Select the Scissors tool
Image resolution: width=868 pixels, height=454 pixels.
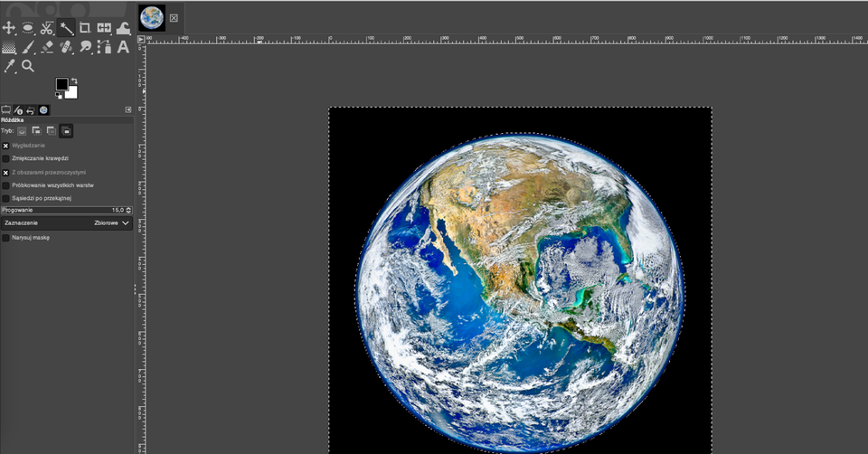pyautogui.click(x=47, y=28)
